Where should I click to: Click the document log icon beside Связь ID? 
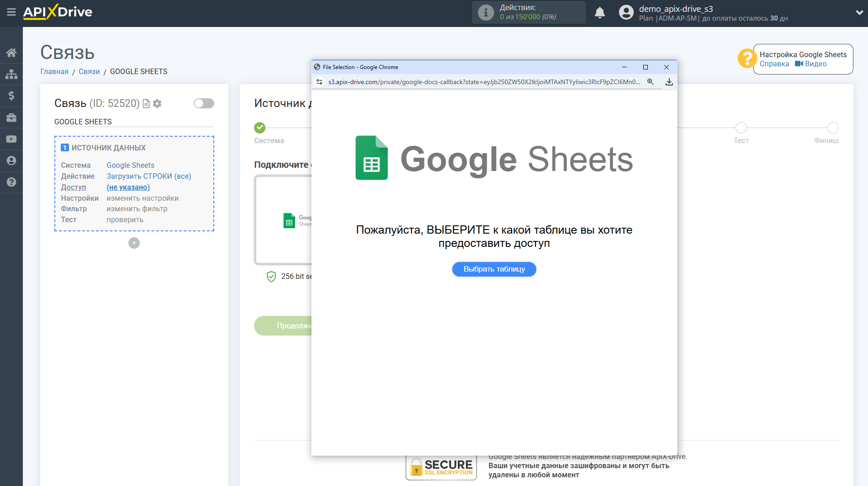coord(145,104)
